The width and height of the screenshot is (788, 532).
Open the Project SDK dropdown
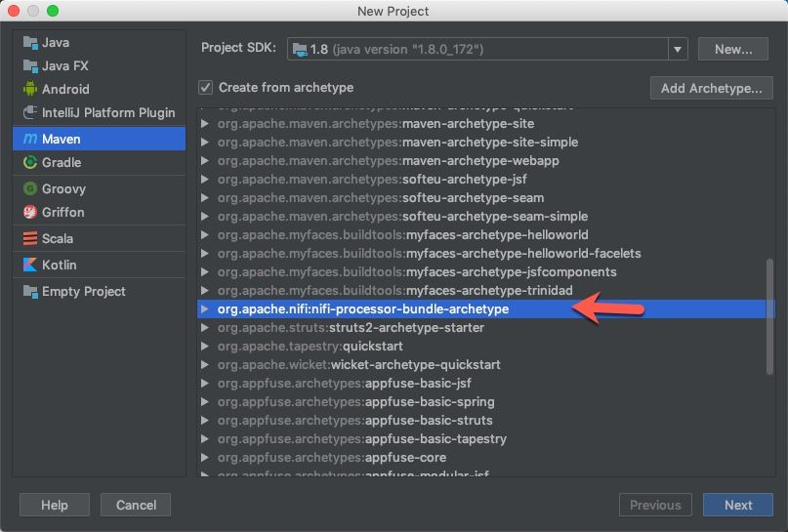[678, 49]
